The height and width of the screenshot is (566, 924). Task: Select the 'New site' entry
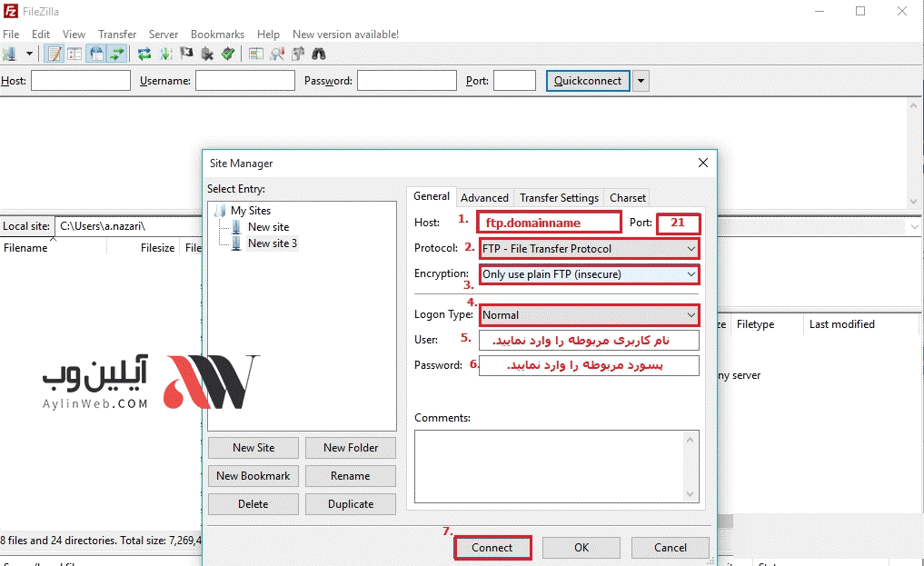pyautogui.click(x=268, y=227)
